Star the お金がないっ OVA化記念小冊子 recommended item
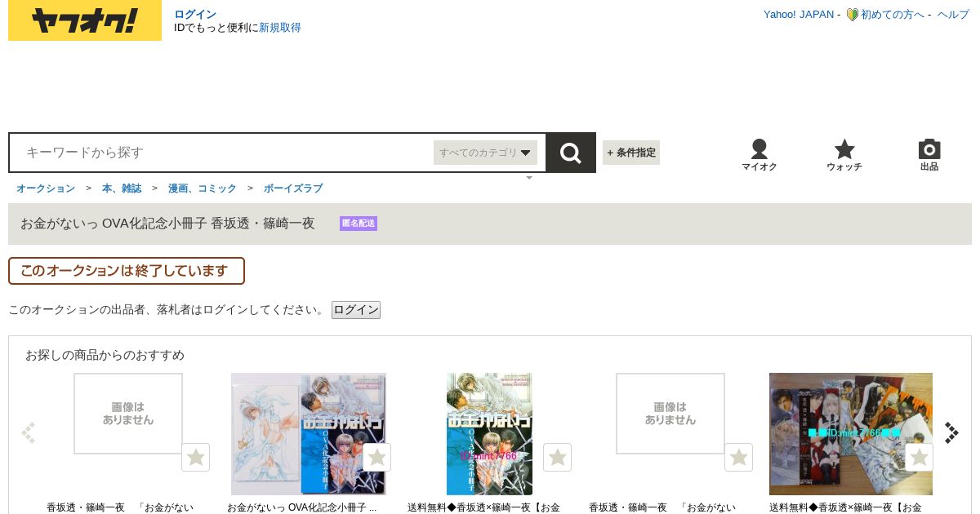980x514 pixels. (x=376, y=458)
